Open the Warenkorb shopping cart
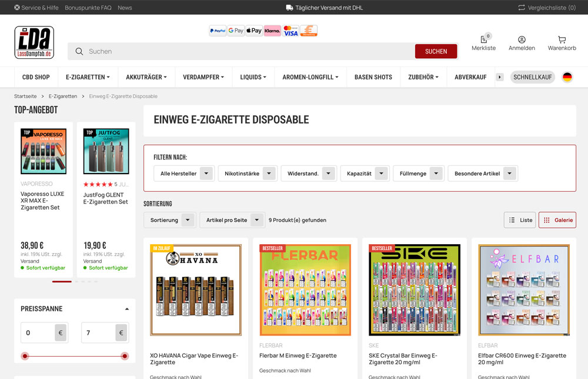Image resolution: width=588 pixels, height=379 pixels. (x=562, y=43)
